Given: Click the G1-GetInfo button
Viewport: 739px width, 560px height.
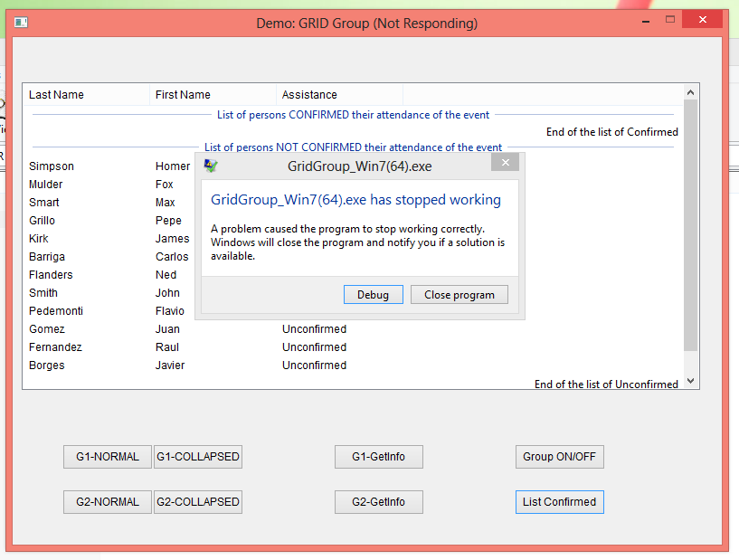Looking at the screenshot, I should point(379,457).
